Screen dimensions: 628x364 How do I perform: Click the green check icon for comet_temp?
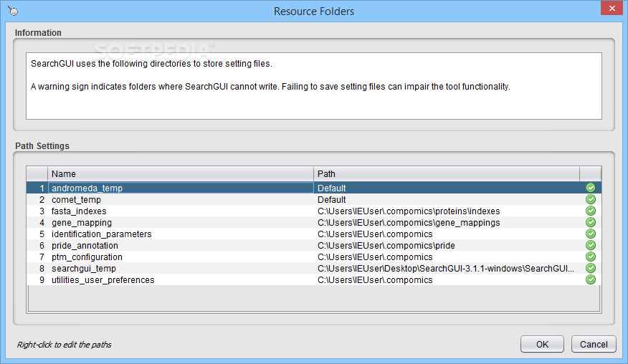click(x=590, y=199)
